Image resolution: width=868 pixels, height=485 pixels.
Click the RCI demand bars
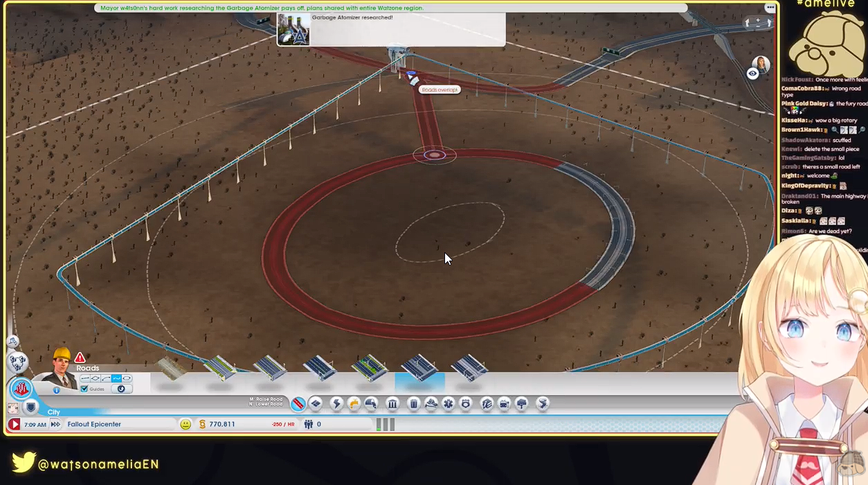coord(386,424)
